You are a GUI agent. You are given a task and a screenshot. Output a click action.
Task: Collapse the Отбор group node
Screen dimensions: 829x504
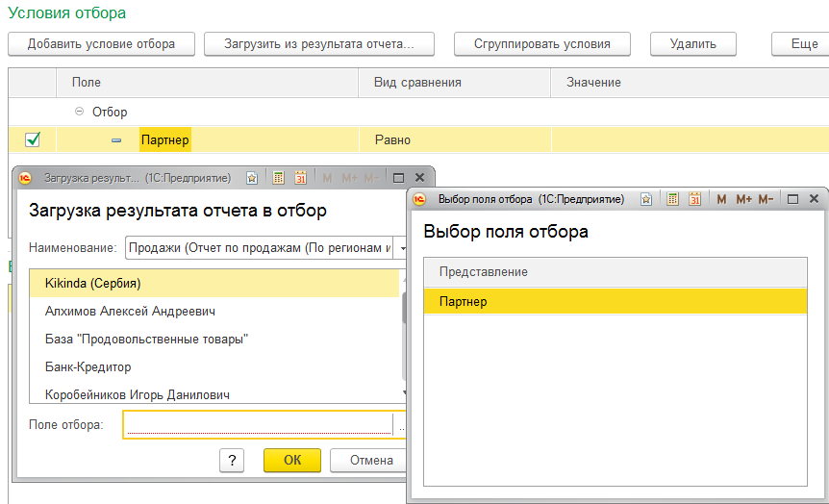[79, 112]
